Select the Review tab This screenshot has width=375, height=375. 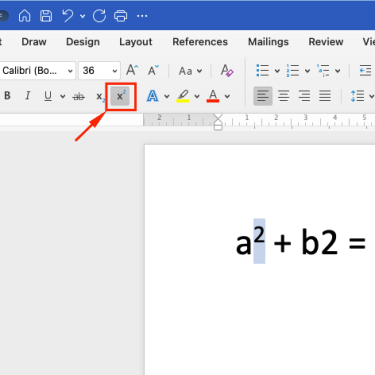pyautogui.click(x=326, y=42)
